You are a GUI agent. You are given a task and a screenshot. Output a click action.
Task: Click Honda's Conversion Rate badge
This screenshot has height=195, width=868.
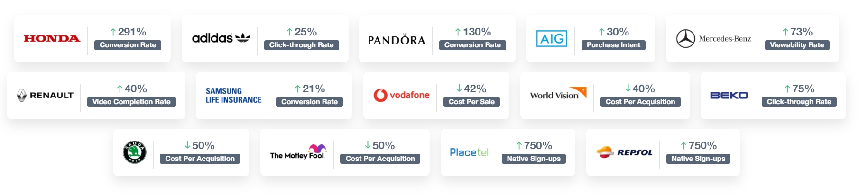point(128,45)
